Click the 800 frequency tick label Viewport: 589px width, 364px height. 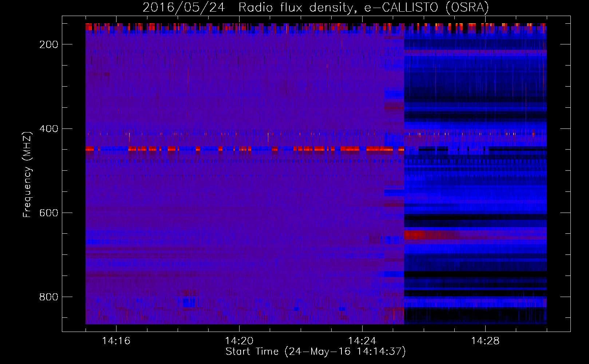click(x=49, y=297)
